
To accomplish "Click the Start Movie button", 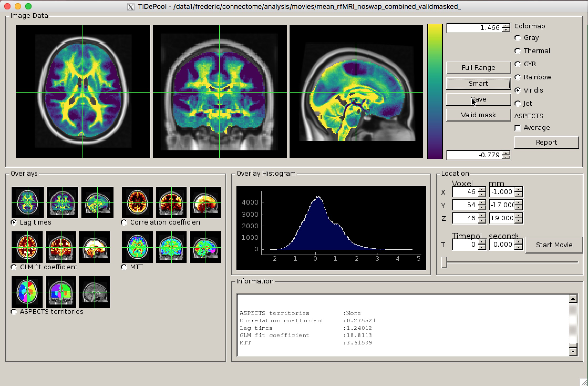I will [x=554, y=245].
